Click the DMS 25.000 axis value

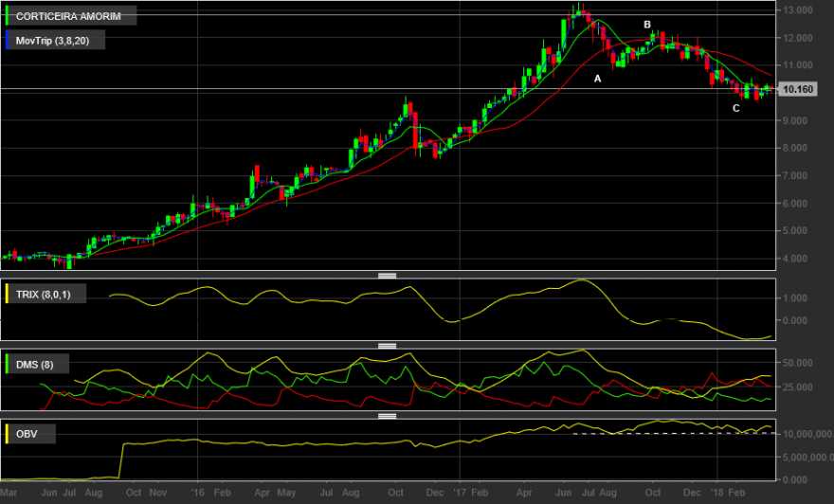point(797,387)
